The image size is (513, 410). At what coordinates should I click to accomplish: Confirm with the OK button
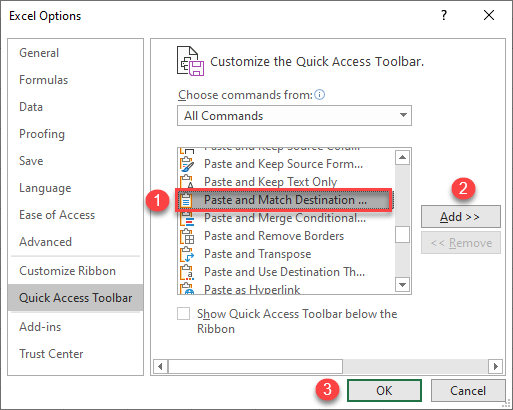(x=384, y=390)
